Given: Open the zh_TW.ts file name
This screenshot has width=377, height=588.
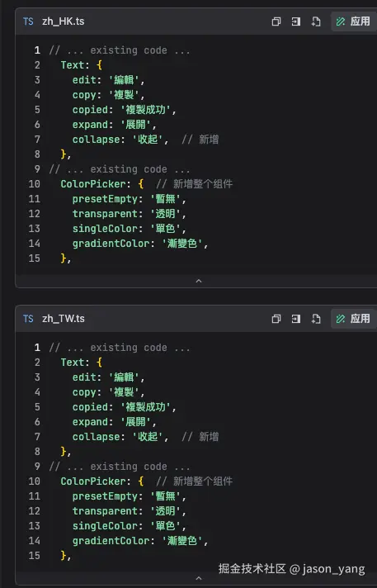Looking at the screenshot, I should pos(64,319).
